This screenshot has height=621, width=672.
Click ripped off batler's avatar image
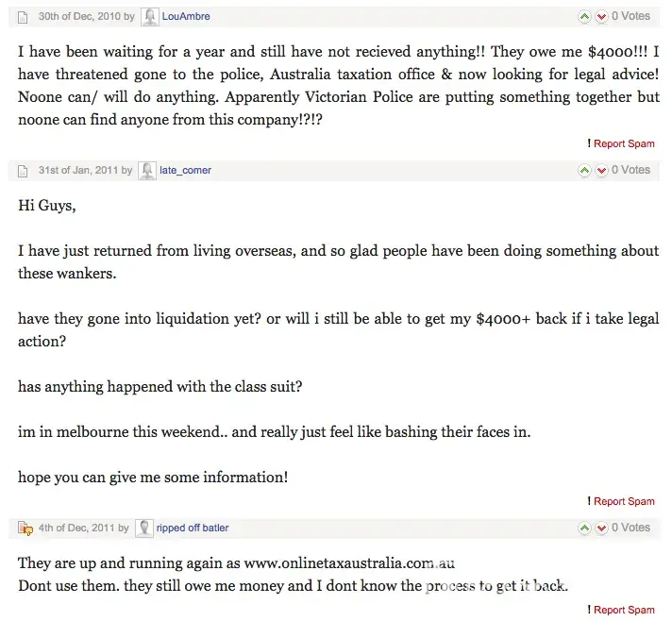pyautogui.click(x=143, y=529)
